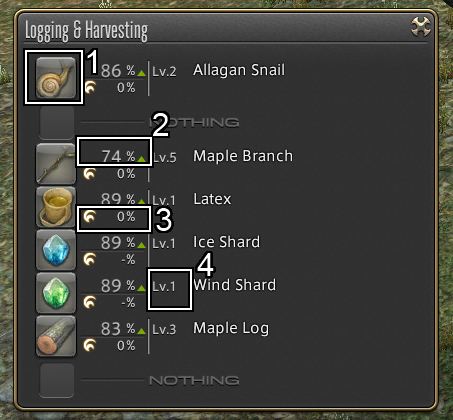Image resolution: width=453 pixels, height=420 pixels.
Task: Pick the green Wind Shard icon
Action: (56, 293)
